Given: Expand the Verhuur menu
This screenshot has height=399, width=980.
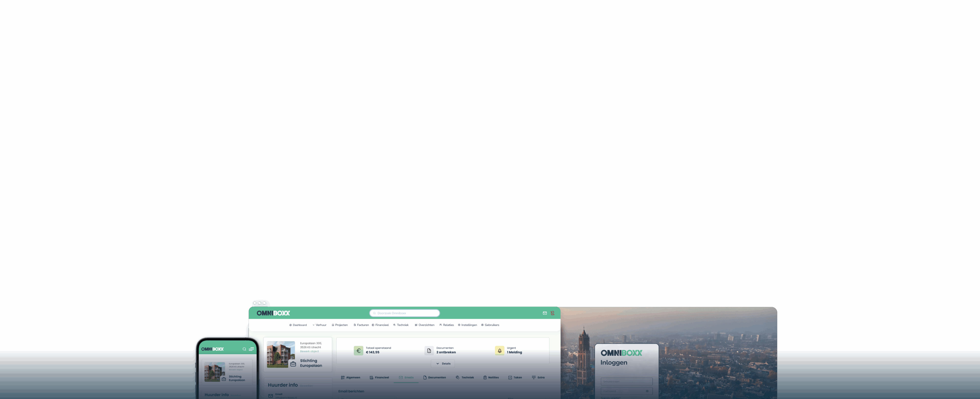Looking at the screenshot, I should point(320,325).
